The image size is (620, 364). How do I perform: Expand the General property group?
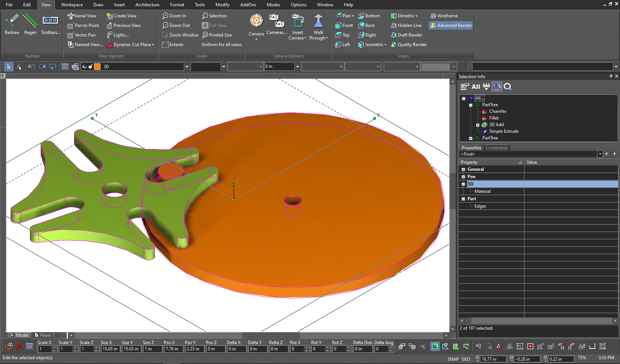[463, 169]
